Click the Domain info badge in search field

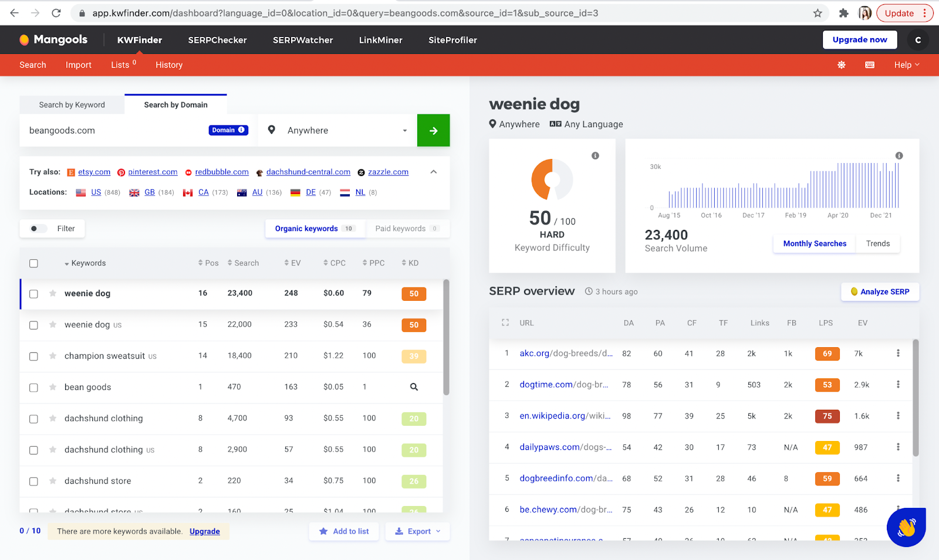[228, 130]
